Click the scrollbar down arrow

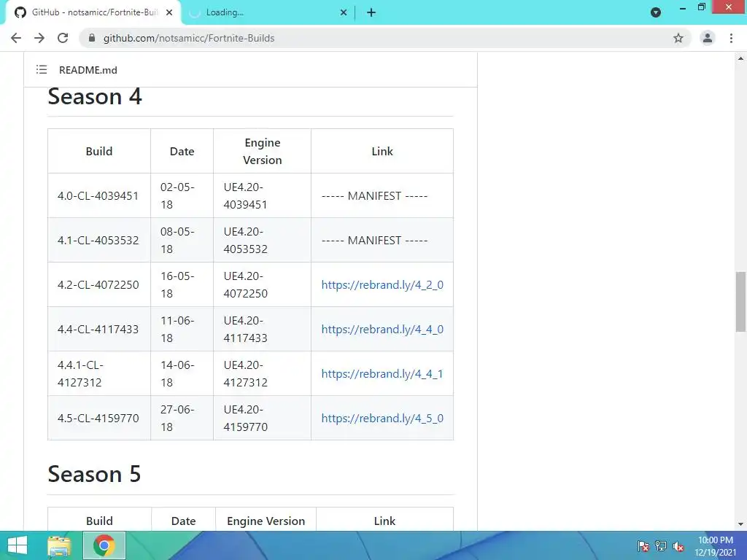[740, 524]
